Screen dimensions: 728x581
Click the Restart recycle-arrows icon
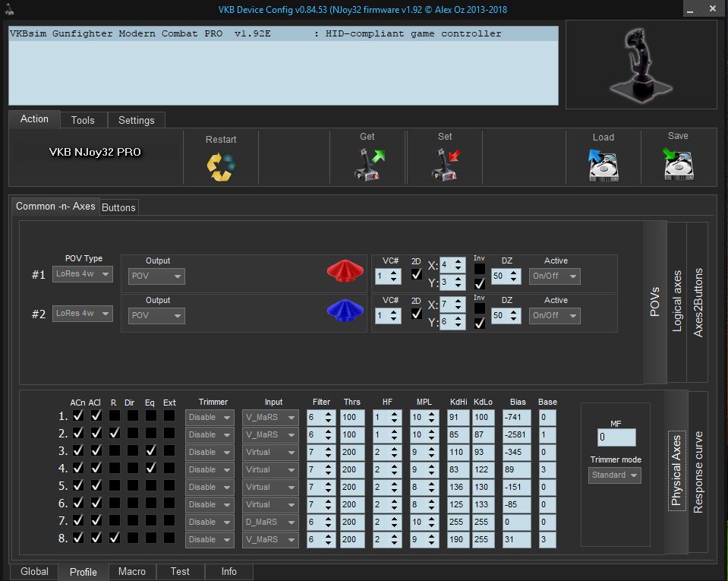pos(221,167)
